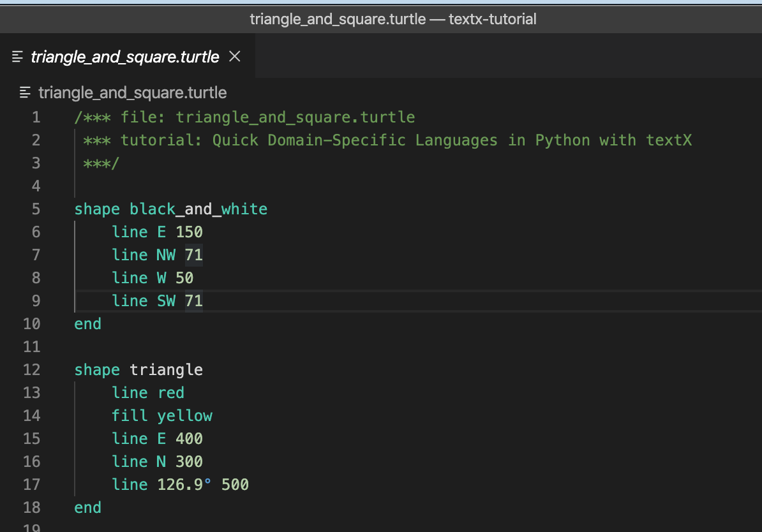Click the window title bar text
This screenshot has width=762, height=532.
click(x=392, y=19)
